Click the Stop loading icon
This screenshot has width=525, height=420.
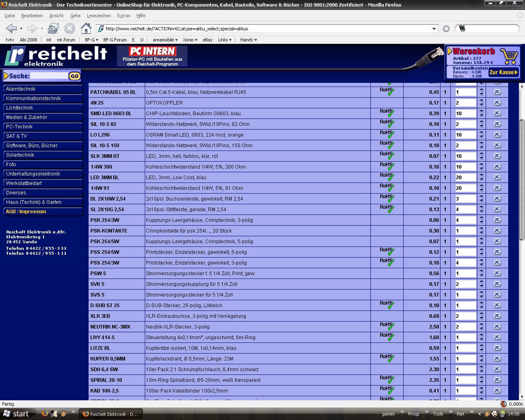(70, 28)
